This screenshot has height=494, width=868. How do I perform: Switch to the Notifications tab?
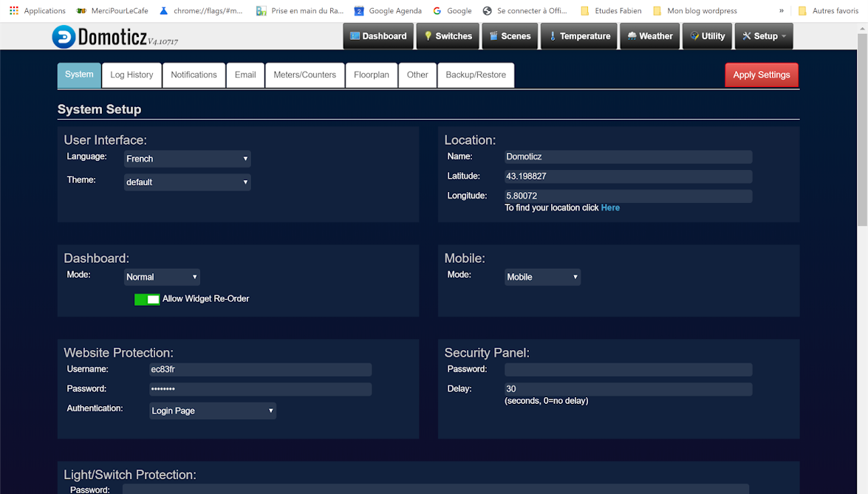[x=194, y=75]
